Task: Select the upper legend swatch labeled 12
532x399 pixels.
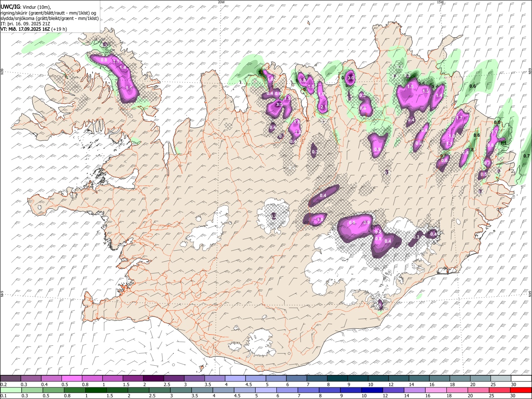Action: coord(399,379)
